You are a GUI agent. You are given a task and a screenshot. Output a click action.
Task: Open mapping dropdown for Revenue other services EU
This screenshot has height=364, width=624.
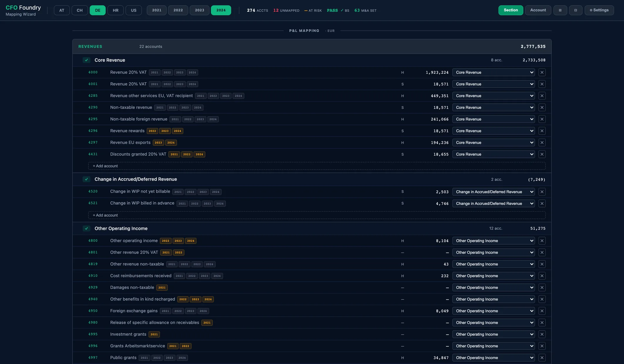494,96
